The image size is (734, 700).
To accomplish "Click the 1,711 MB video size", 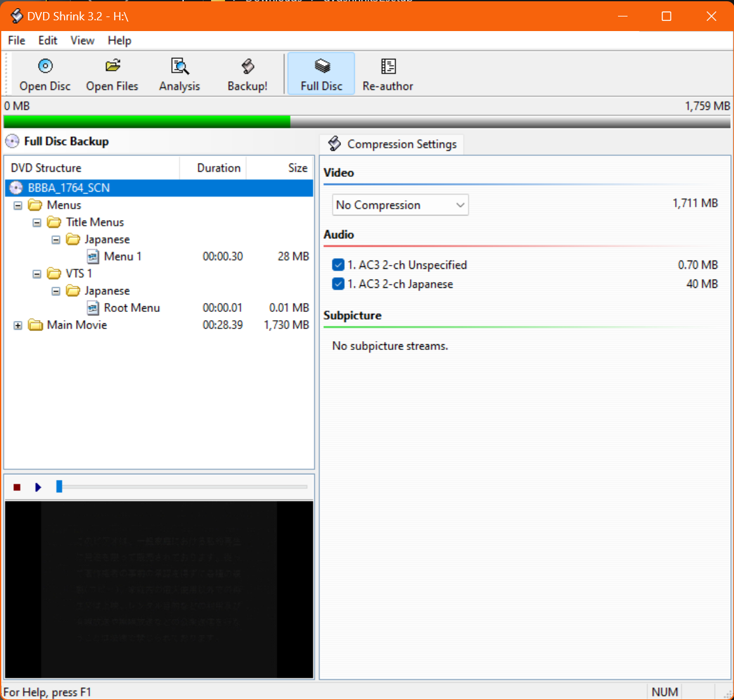I will (x=695, y=203).
